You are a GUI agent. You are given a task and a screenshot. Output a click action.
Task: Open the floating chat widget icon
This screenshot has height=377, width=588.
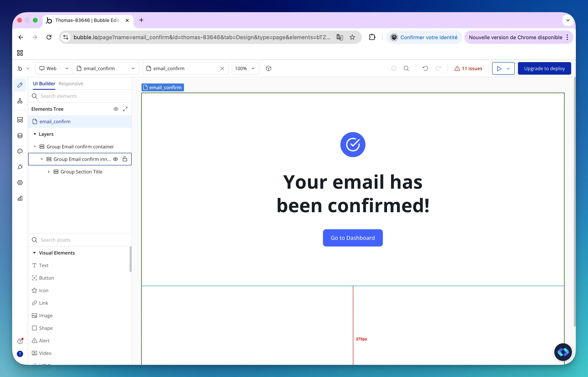(563, 352)
